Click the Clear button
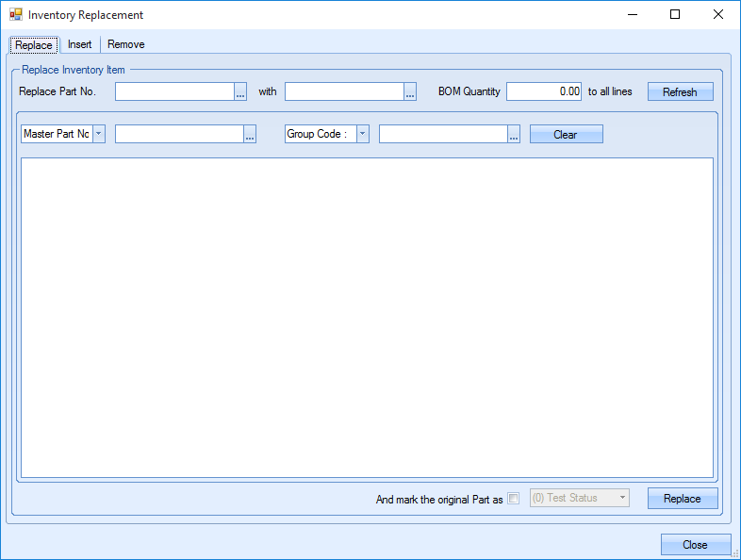 click(x=566, y=135)
